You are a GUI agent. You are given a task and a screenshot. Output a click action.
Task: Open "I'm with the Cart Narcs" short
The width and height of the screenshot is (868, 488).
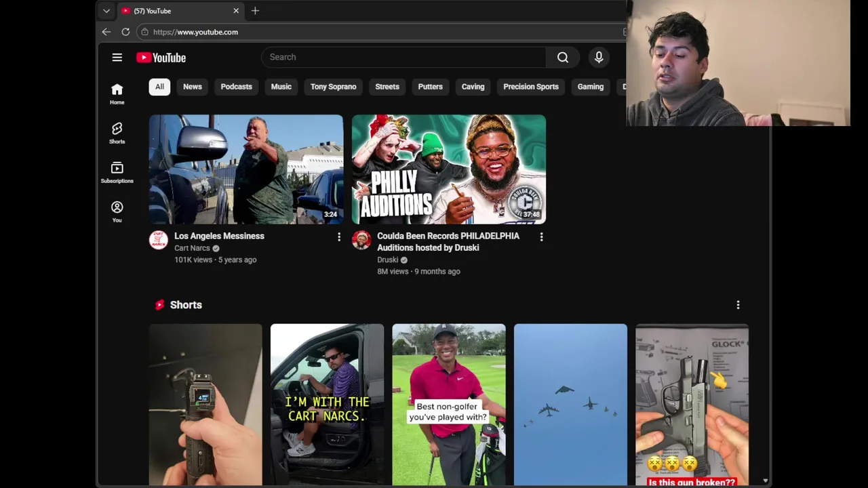(327, 405)
